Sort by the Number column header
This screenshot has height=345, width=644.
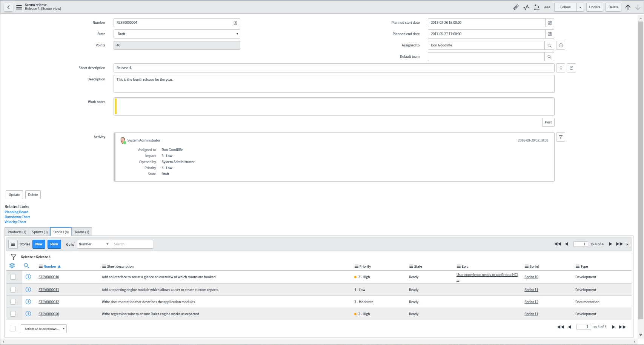[x=50, y=266]
